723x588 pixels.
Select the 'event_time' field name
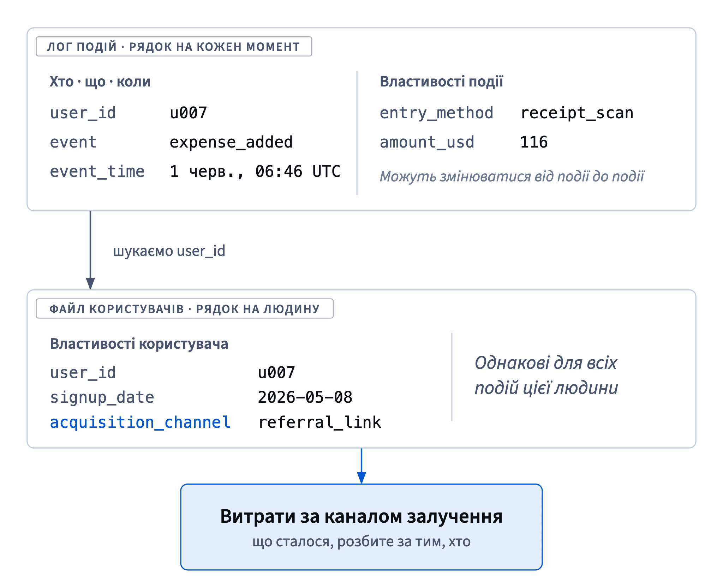pos(97,172)
